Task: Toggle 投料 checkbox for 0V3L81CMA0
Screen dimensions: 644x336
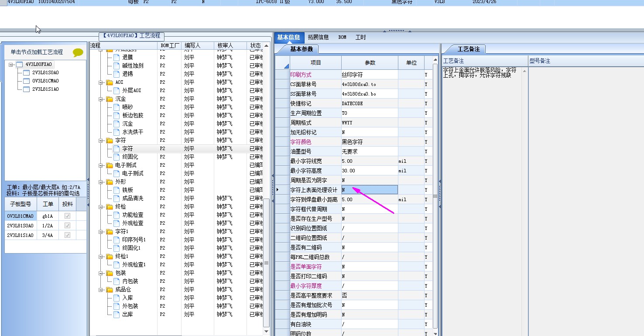Action: point(67,216)
